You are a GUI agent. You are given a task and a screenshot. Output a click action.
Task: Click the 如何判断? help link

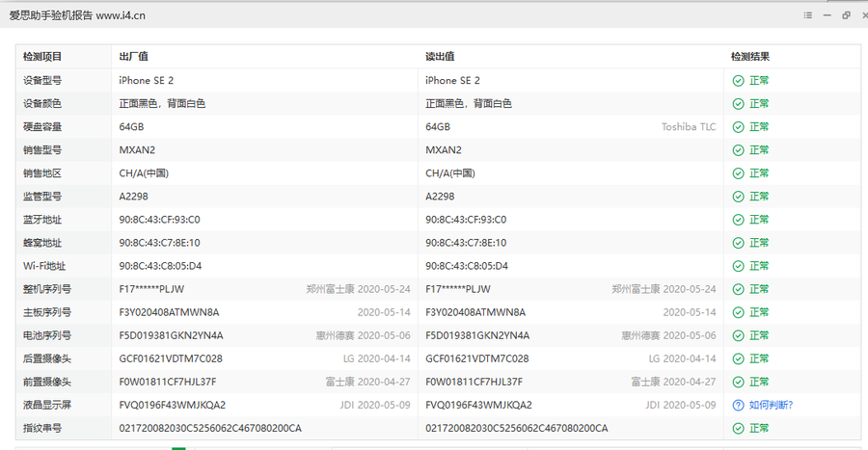click(x=771, y=405)
